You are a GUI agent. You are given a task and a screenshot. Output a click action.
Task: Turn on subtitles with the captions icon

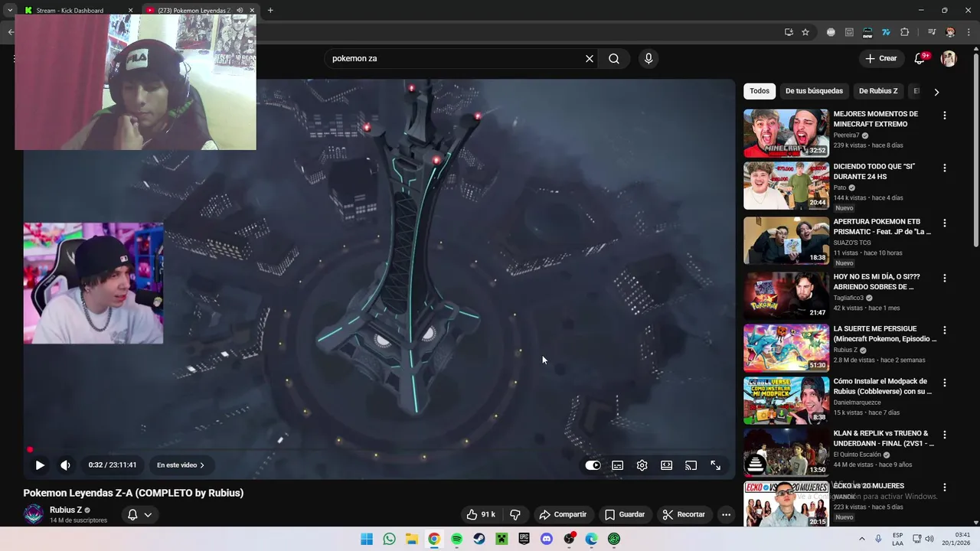pos(618,465)
